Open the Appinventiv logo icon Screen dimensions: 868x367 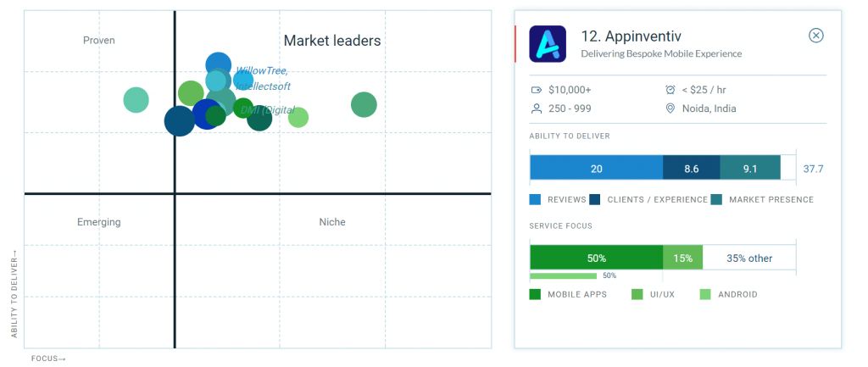tap(548, 44)
